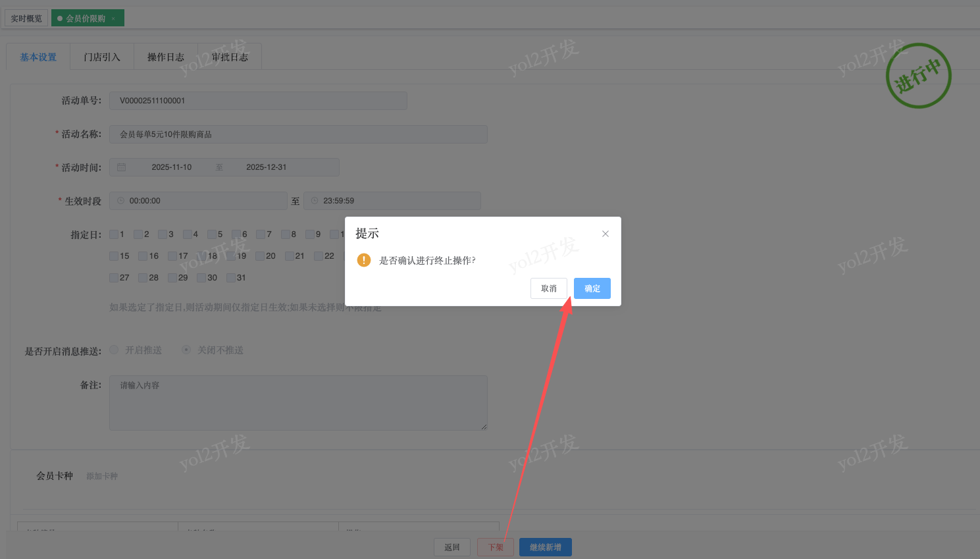Click the 返回 button at the bottom
Screen dimensions: 980x559
click(x=452, y=547)
